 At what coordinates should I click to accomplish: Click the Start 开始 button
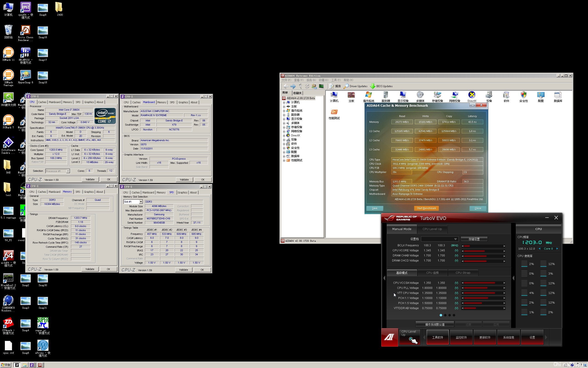tap(6, 365)
